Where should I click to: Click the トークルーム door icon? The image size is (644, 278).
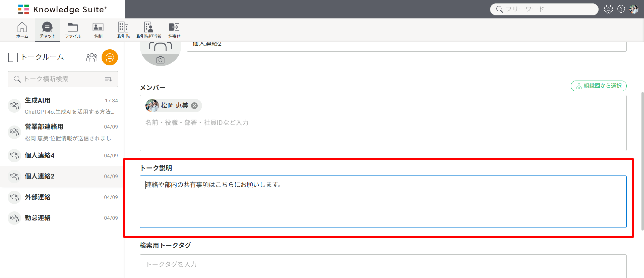tap(13, 57)
